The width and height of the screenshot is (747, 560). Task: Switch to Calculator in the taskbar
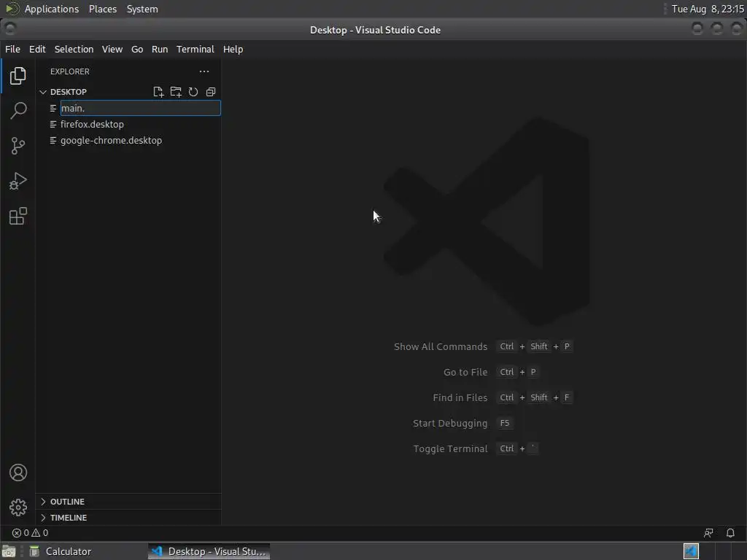tap(61, 551)
